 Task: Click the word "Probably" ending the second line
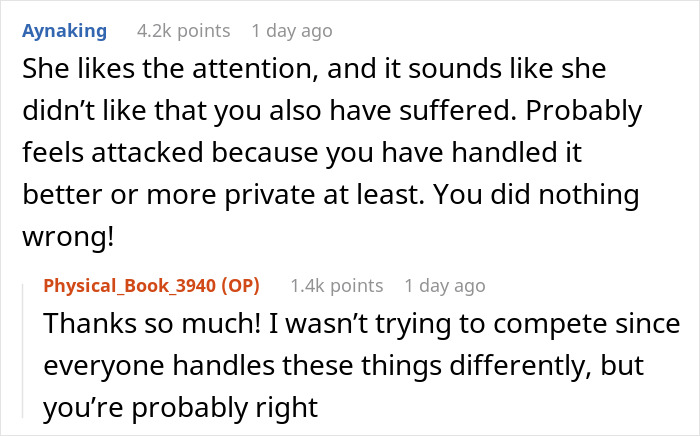tap(584, 111)
